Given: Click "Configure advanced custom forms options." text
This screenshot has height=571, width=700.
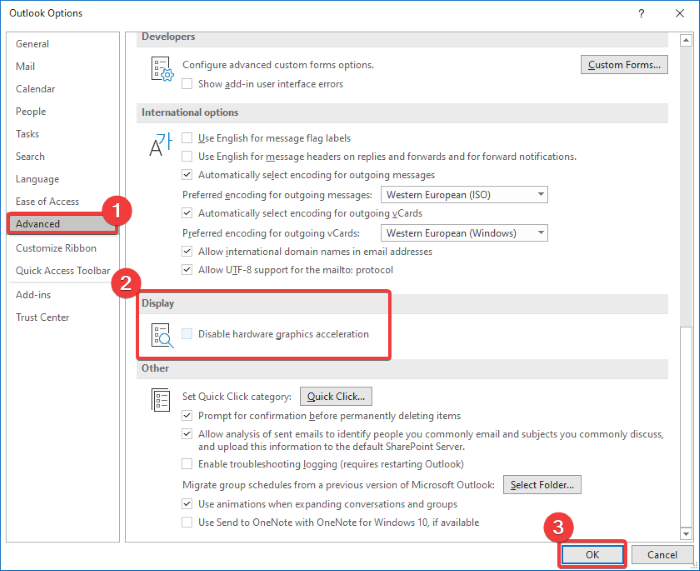Looking at the screenshot, I should (x=278, y=65).
